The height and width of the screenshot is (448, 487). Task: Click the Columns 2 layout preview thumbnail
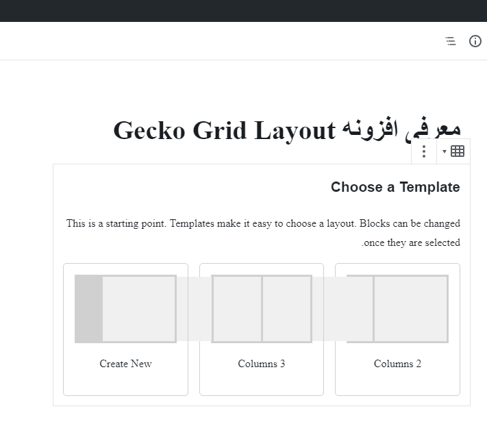[x=397, y=309]
